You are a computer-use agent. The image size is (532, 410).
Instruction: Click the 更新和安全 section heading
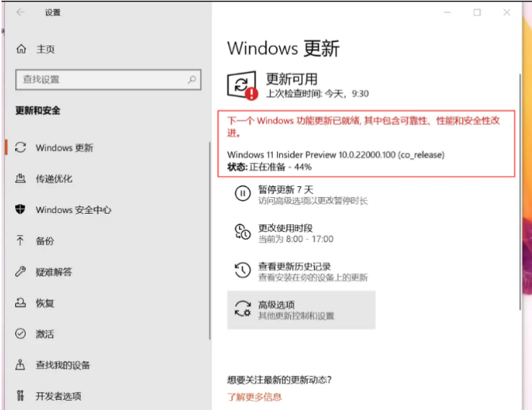tap(38, 110)
